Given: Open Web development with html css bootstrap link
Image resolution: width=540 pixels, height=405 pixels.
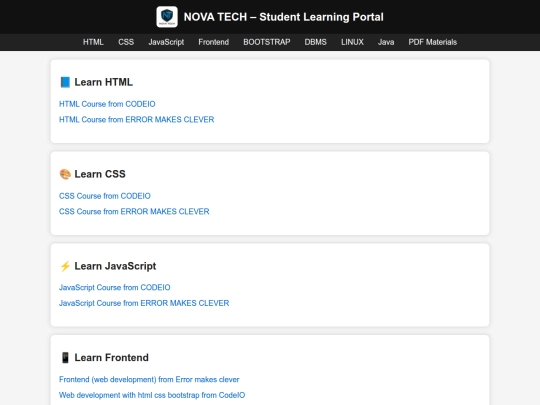Looking at the screenshot, I should point(152,395).
